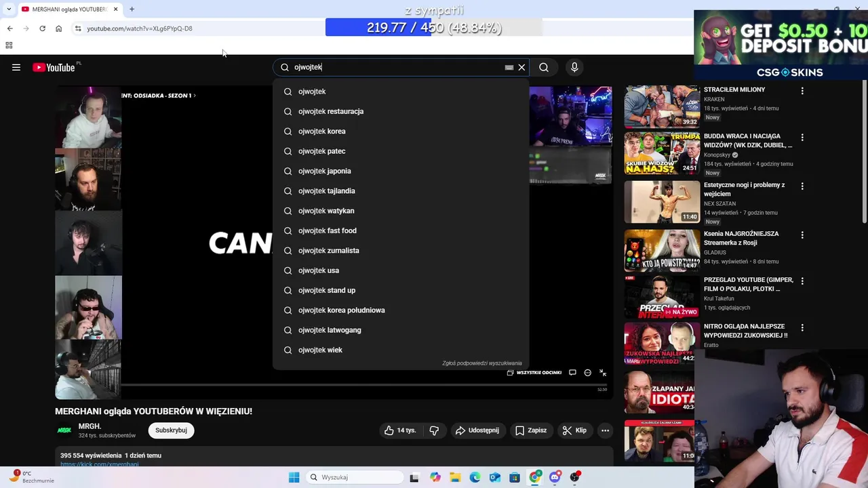Dislike the video with the thumbs-down button
Screen dimensions: 868x488
(434, 430)
